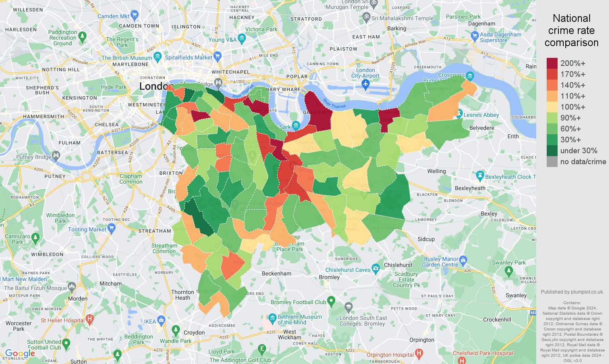Click the 'Bromley' town label
This screenshot has width=609, height=364.
(329, 277)
